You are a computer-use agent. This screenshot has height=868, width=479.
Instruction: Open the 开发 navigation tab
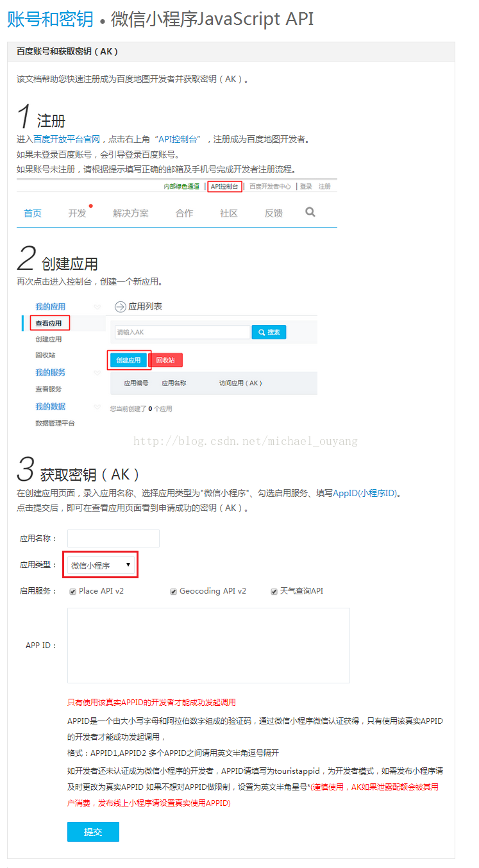click(77, 213)
